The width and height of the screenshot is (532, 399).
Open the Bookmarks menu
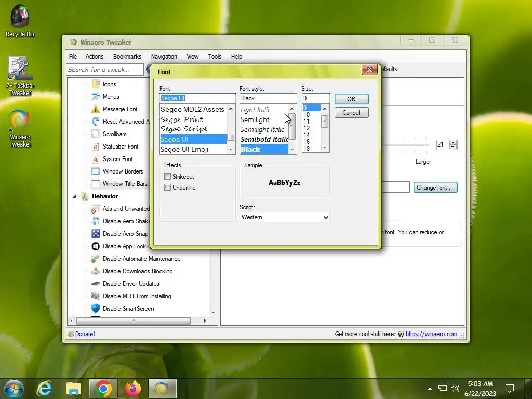point(127,56)
